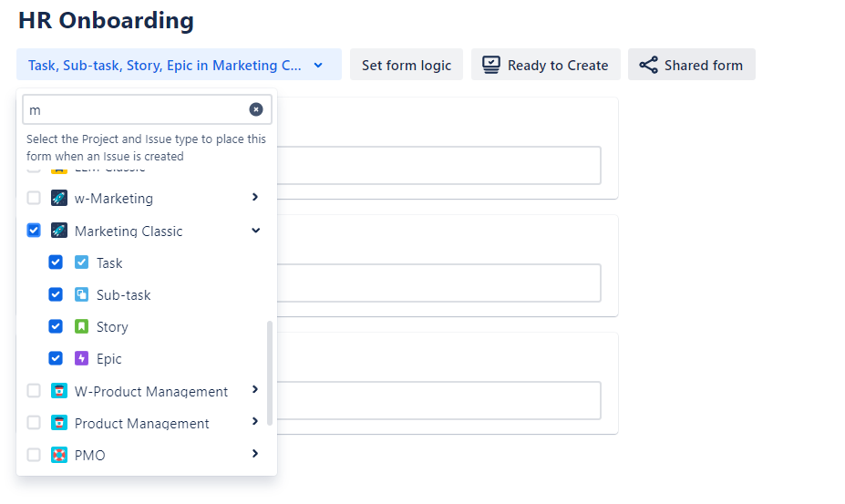This screenshot has width=845, height=504.
Task: Click the Story label text
Action: click(x=112, y=327)
